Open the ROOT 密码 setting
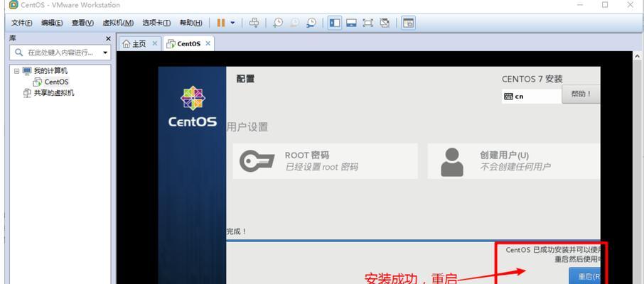 pos(326,161)
